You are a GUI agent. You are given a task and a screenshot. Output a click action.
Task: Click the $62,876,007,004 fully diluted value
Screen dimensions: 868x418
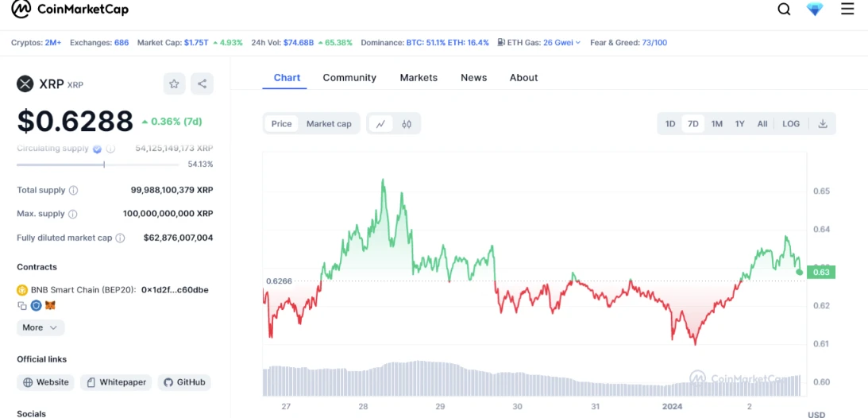tap(178, 238)
